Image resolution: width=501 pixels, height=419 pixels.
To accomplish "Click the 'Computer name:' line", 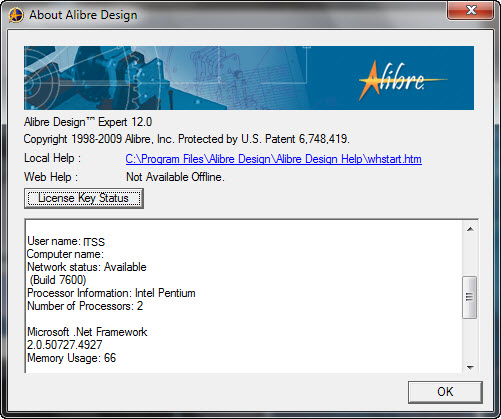I will tap(65, 254).
